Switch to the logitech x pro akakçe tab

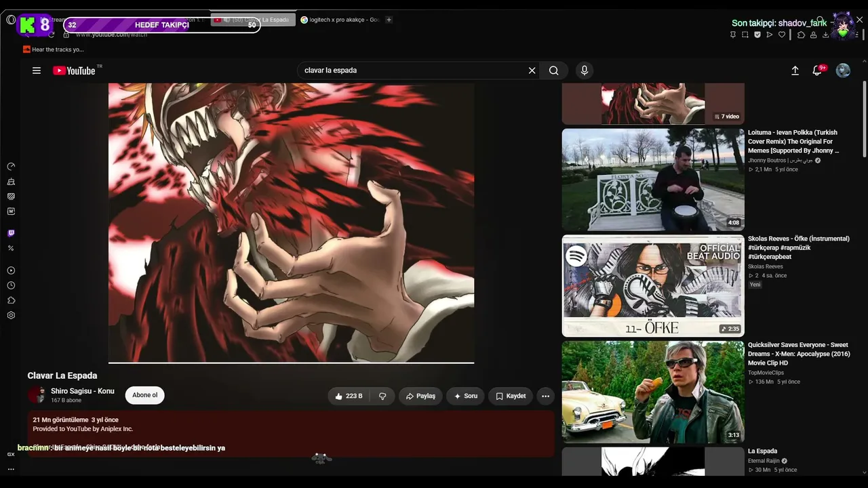pyautogui.click(x=340, y=20)
